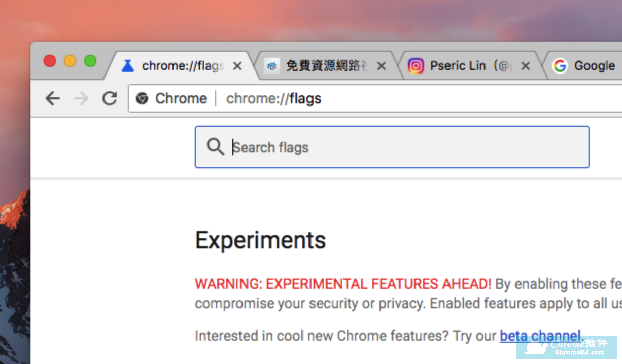Close the chrome://flags tab

pos(237,66)
